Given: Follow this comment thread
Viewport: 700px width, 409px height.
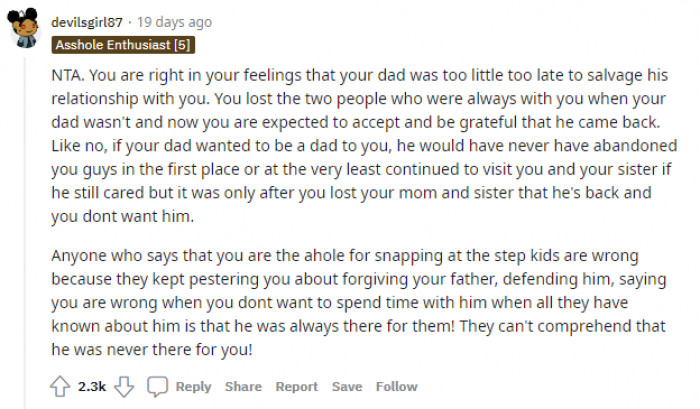Looking at the screenshot, I should point(397,387).
